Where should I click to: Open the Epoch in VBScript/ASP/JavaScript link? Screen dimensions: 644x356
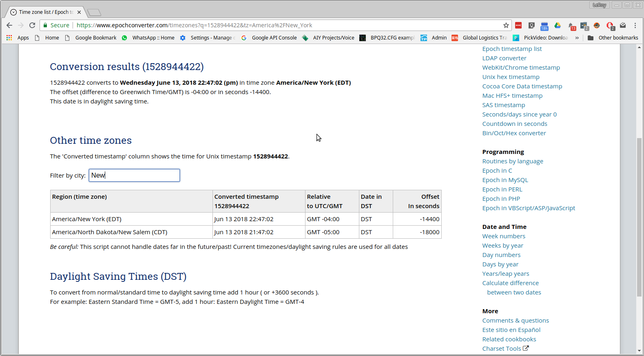(529, 208)
